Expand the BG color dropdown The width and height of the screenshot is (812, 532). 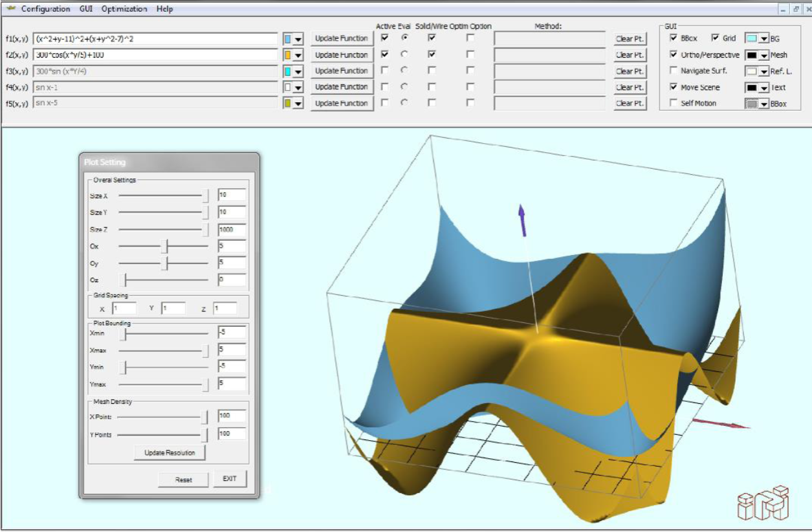click(763, 39)
